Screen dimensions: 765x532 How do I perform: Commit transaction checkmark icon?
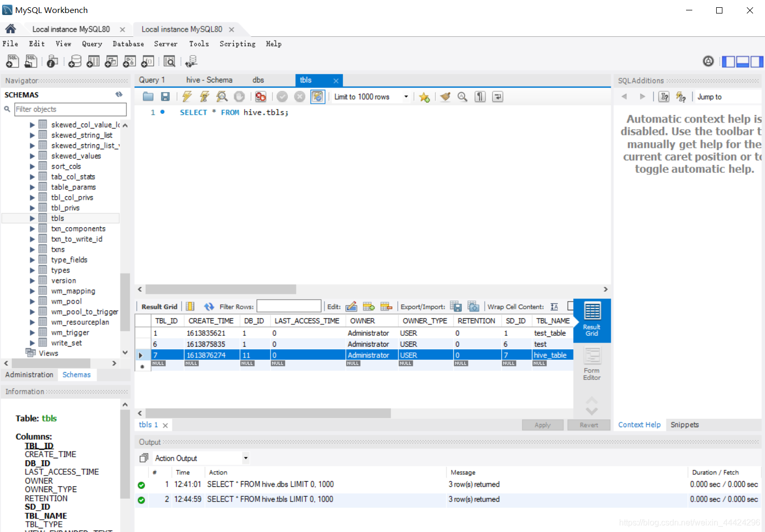point(282,97)
